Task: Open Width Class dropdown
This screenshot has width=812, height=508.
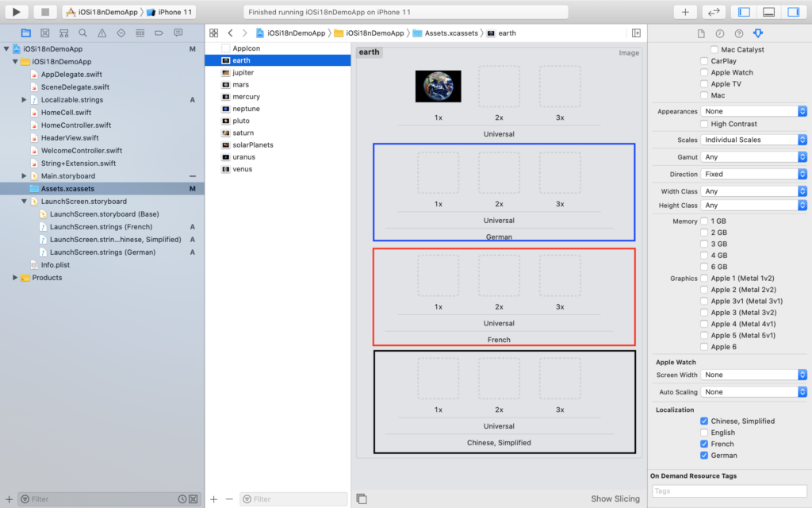Action: click(753, 191)
